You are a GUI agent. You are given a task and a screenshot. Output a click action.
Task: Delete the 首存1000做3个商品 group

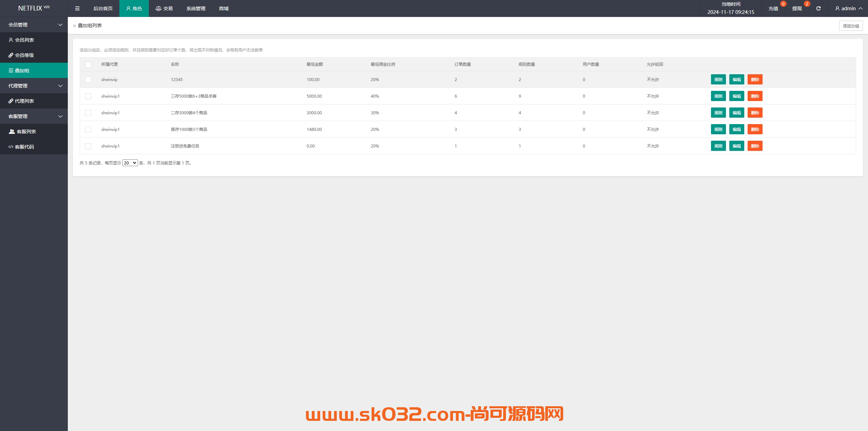pyautogui.click(x=755, y=130)
